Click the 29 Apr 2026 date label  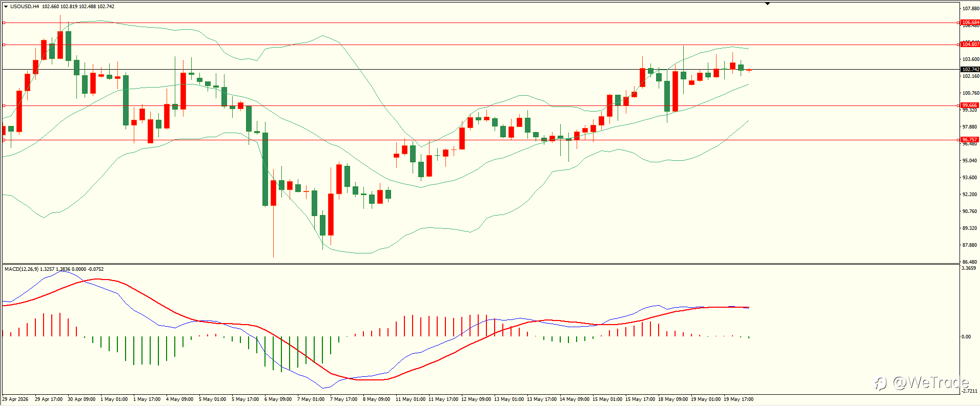[15, 399]
